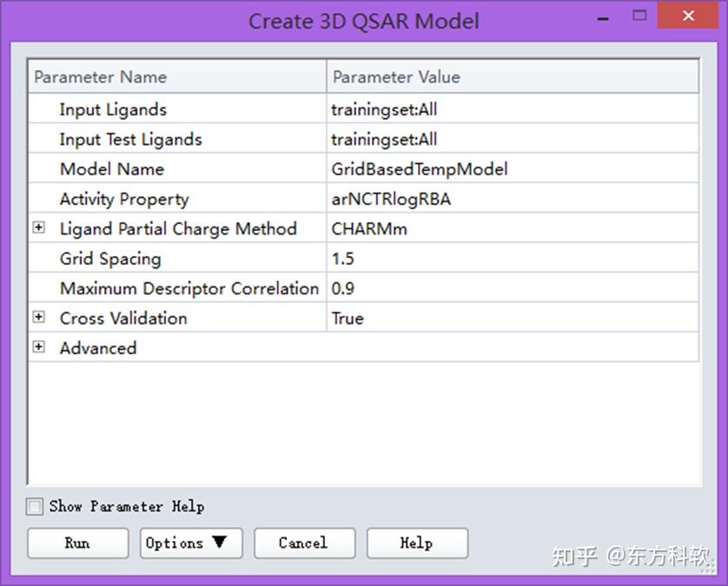Click the Run button
Screen dimensions: 728x586
pos(78,543)
